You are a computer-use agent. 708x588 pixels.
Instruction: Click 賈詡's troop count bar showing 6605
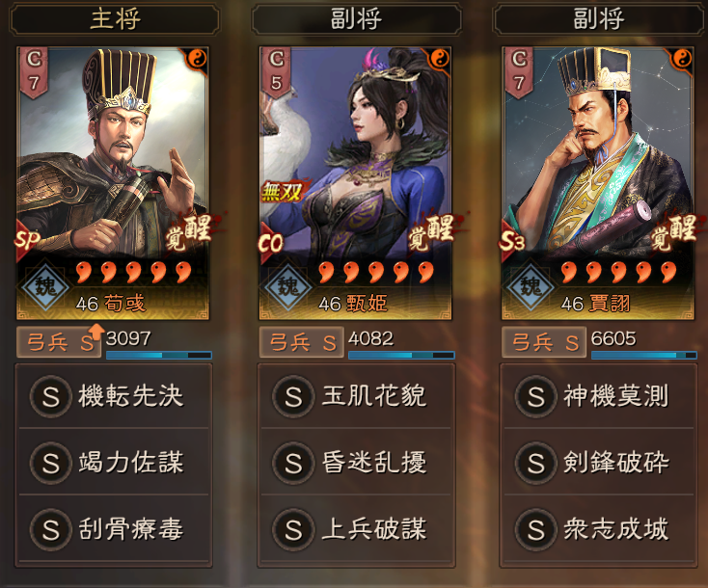point(644,355)
